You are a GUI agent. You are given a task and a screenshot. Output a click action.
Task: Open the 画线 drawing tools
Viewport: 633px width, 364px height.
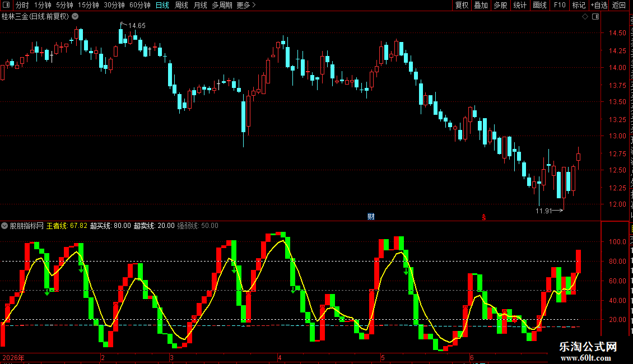click(x=539, y=5)
